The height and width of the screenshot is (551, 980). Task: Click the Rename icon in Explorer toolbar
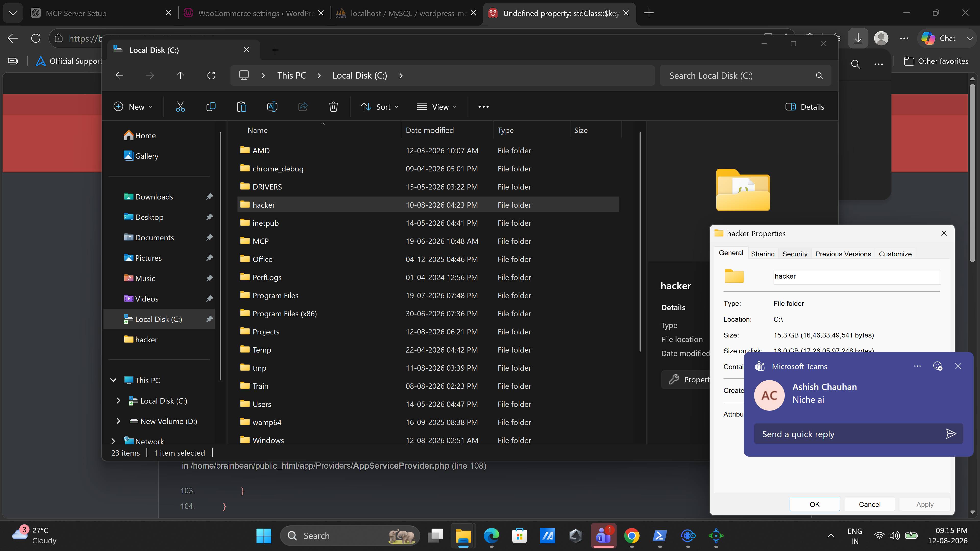(272, 107)
